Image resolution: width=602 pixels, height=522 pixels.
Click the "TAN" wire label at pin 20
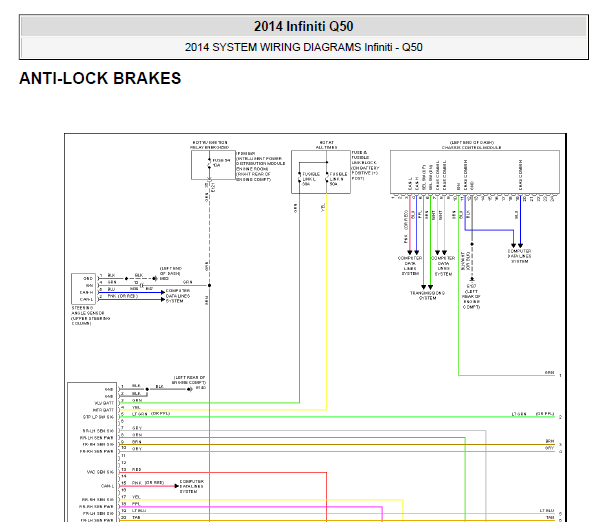tap(136, 518)
